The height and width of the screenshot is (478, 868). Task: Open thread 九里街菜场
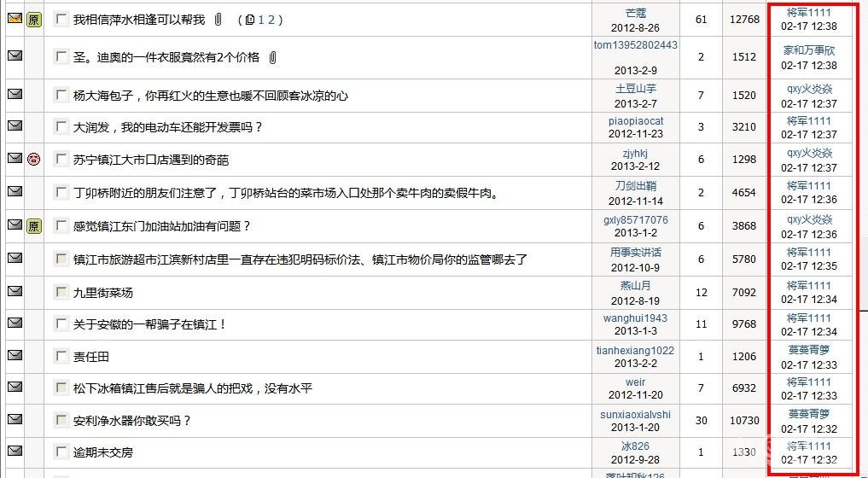pyautogui.click(x=103, y=293)
